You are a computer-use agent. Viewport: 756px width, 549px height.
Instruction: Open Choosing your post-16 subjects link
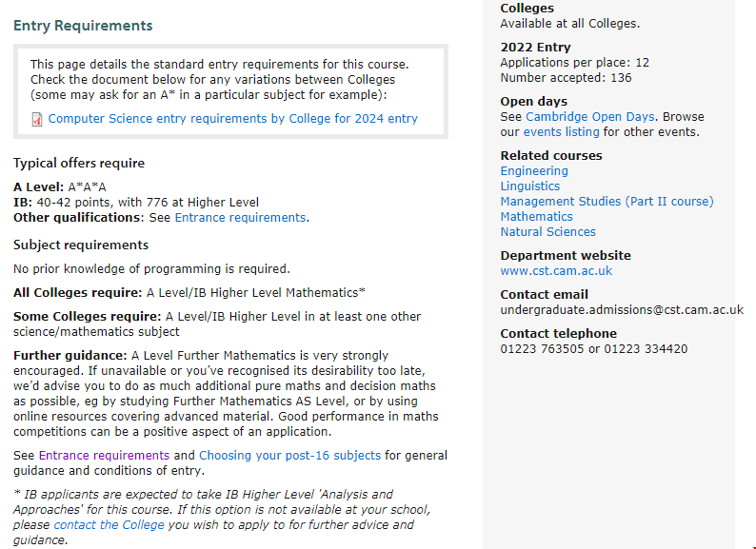tap(289, 456)
